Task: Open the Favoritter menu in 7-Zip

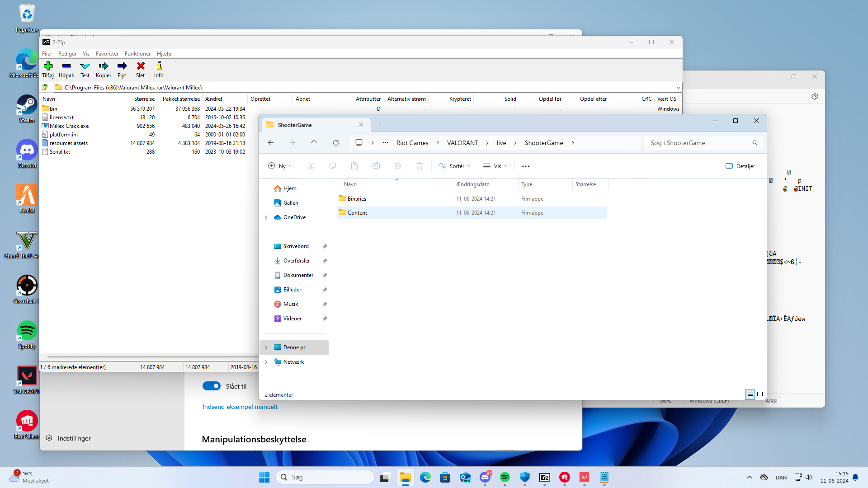Action: 107,53
